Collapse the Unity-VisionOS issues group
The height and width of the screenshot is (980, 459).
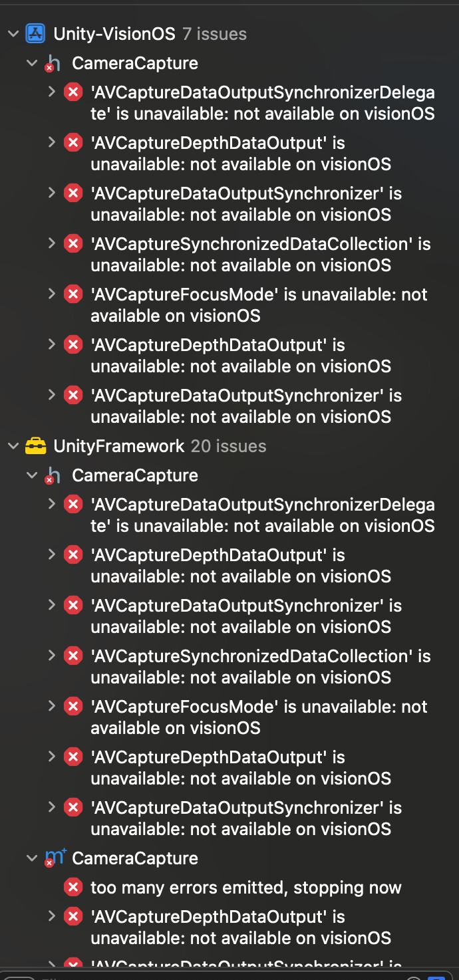(x=13, y=33)
